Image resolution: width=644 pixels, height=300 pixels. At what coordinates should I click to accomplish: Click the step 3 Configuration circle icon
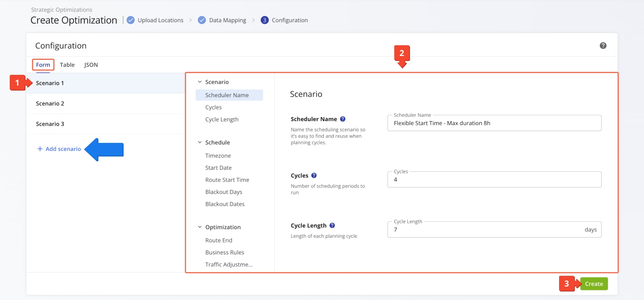click(265, 20)
